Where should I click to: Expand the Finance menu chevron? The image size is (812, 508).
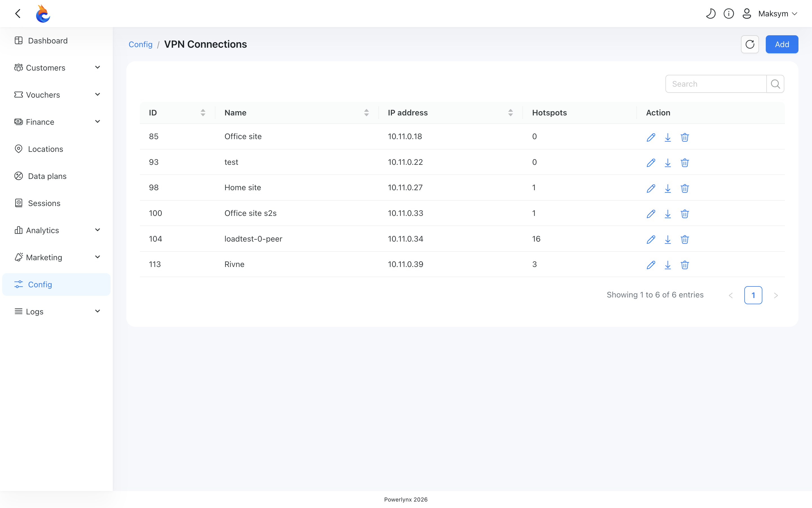(x=98, y=122)
